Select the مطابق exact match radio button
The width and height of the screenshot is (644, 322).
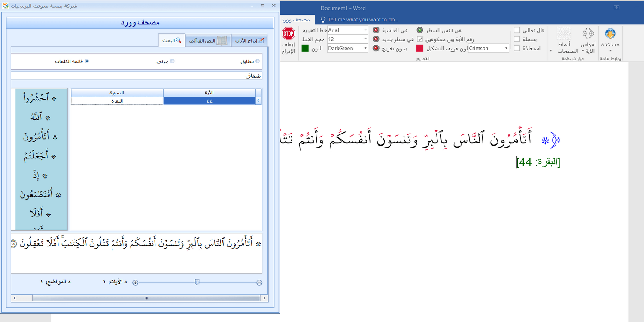(258, 61)
